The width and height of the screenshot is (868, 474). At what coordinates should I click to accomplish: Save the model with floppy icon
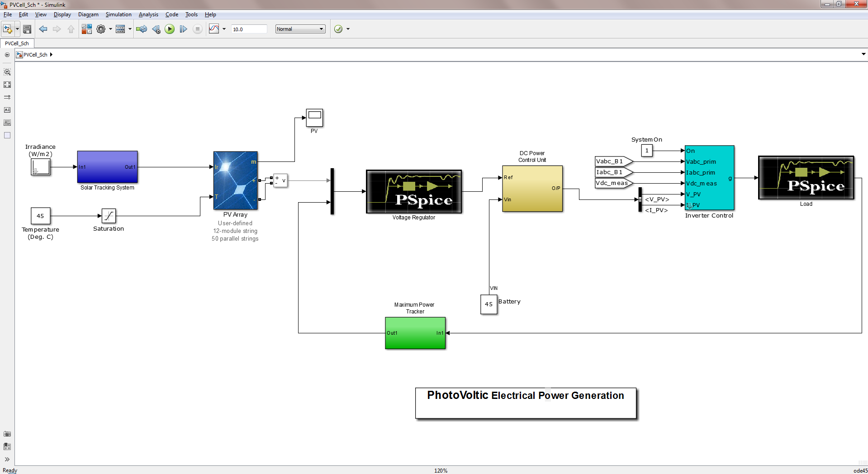point(27,29)
